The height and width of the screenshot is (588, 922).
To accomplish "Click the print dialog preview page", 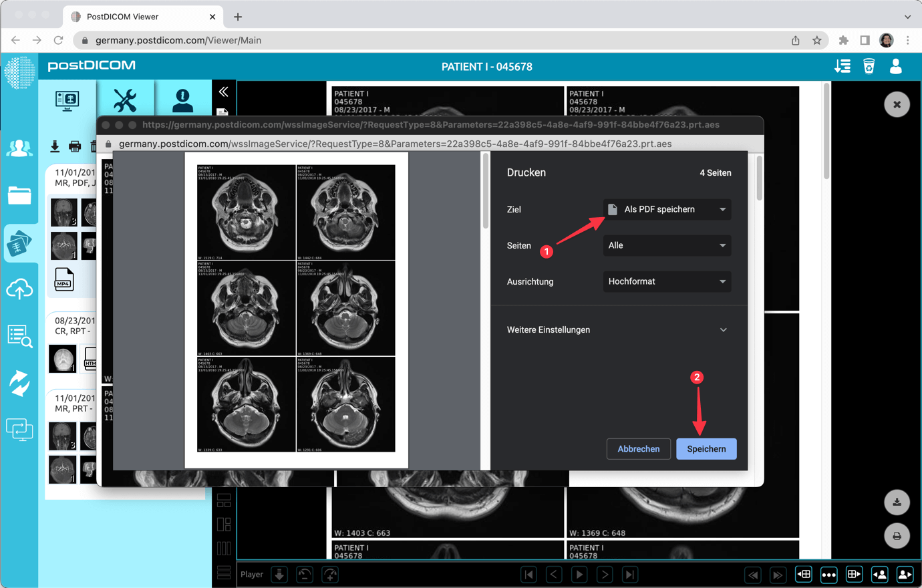I will click(296, 309).
